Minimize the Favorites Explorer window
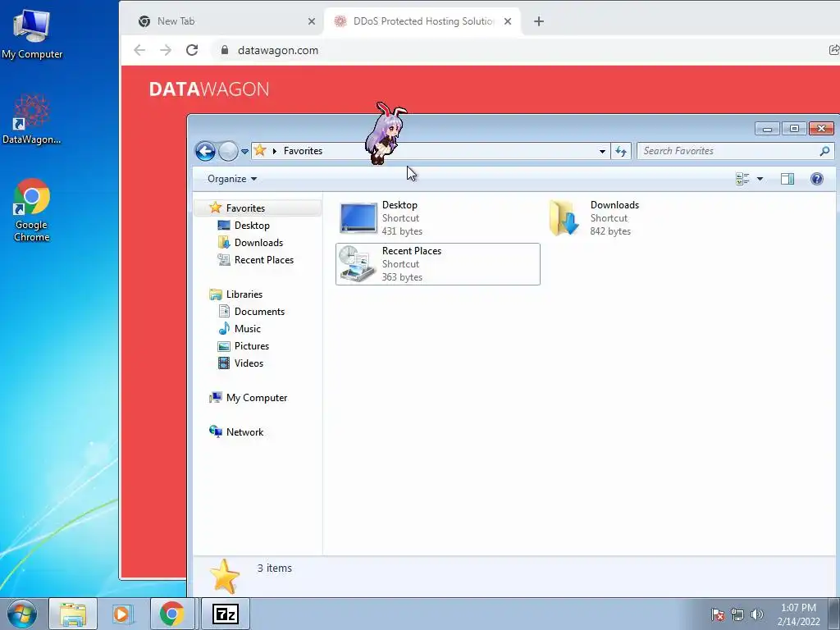 767,129
